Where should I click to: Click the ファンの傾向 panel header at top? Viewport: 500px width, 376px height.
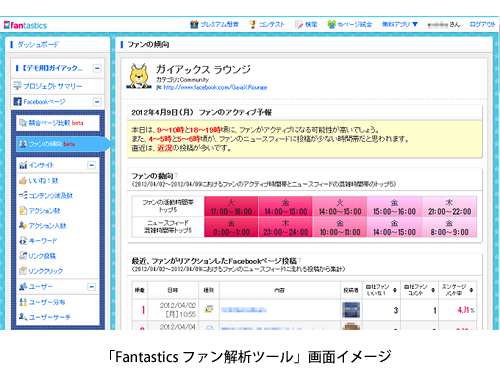[x=148, y=44]
